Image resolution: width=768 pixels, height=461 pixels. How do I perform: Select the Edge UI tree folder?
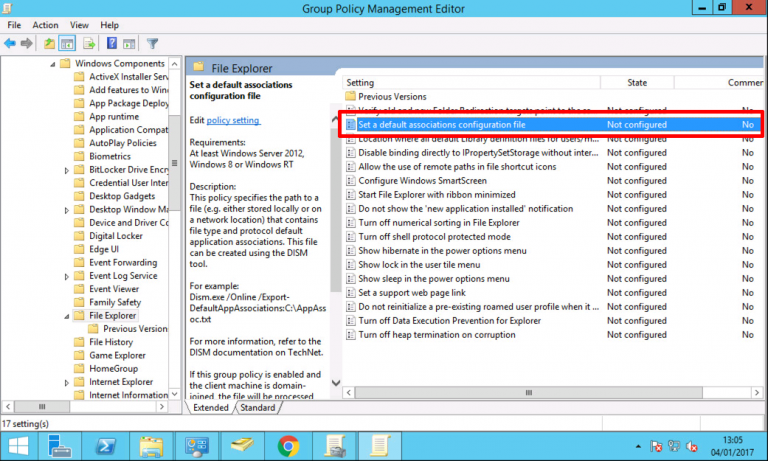pyautogui.click(x=96, y=249)
